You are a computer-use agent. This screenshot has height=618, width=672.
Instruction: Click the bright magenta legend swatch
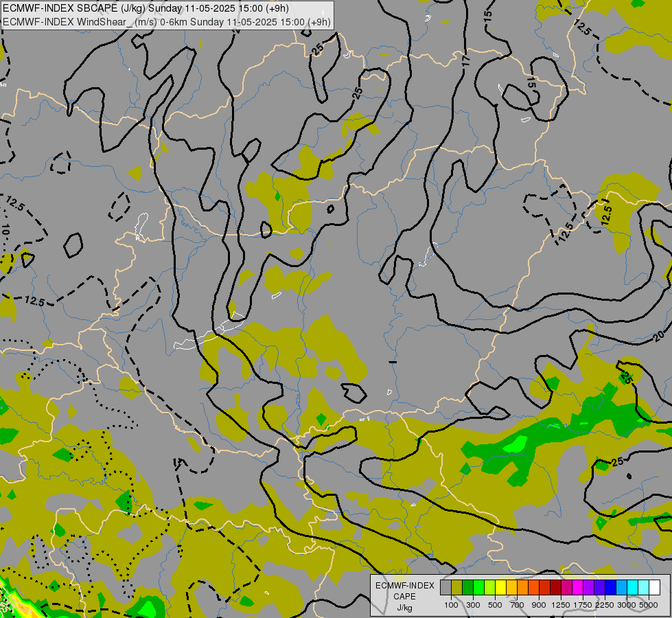(x=578, y=587)
